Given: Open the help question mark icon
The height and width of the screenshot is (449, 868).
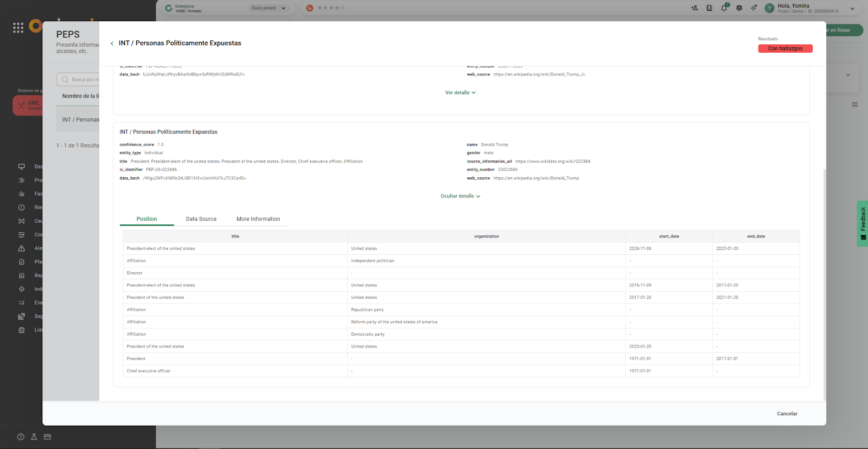Looking at the screenshot, I should click(21, 437).
